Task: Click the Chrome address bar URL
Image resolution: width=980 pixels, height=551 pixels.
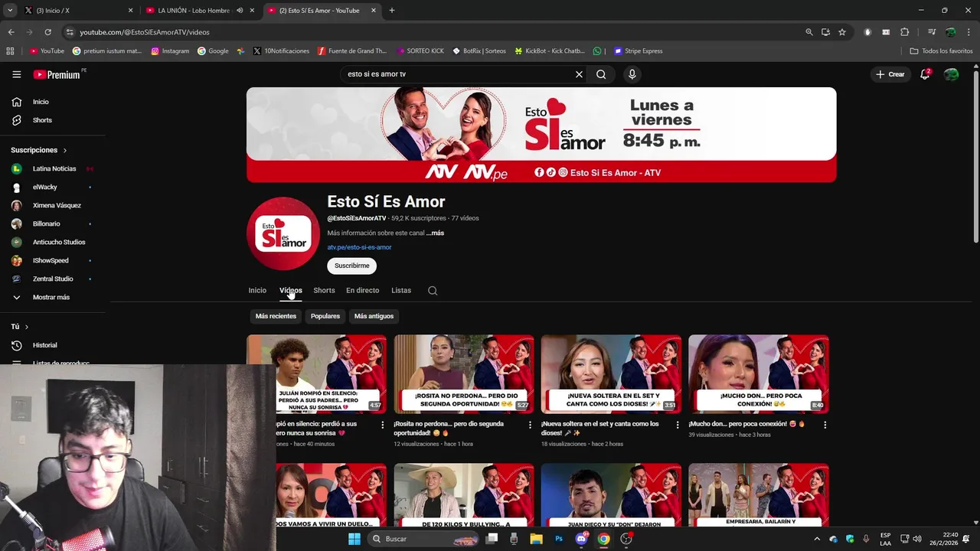Action: 145,32
